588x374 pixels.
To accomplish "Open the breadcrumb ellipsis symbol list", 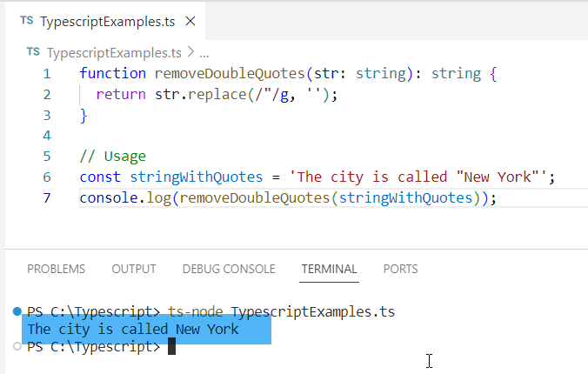I will pyautogui.click(x=204, y=55).
